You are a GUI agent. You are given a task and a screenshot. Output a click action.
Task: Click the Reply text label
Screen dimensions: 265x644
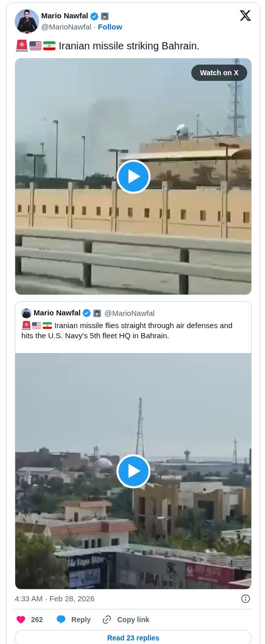pyautogui.click(x=81, y=620)
